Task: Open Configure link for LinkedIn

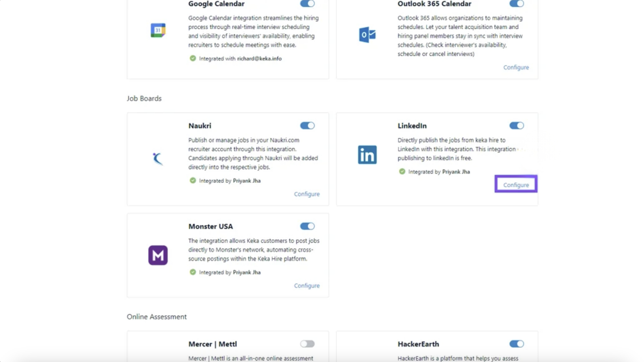Action: (x=516, y=185)
